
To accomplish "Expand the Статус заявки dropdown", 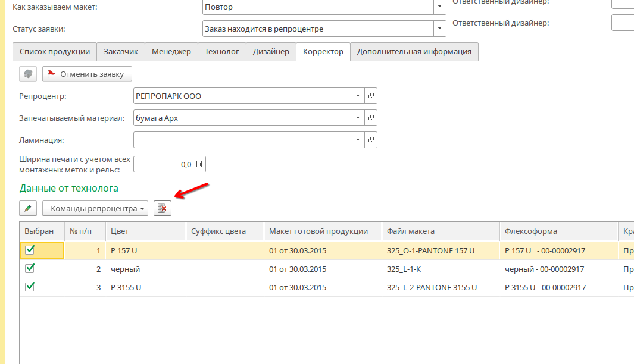I will click(439, 29).
